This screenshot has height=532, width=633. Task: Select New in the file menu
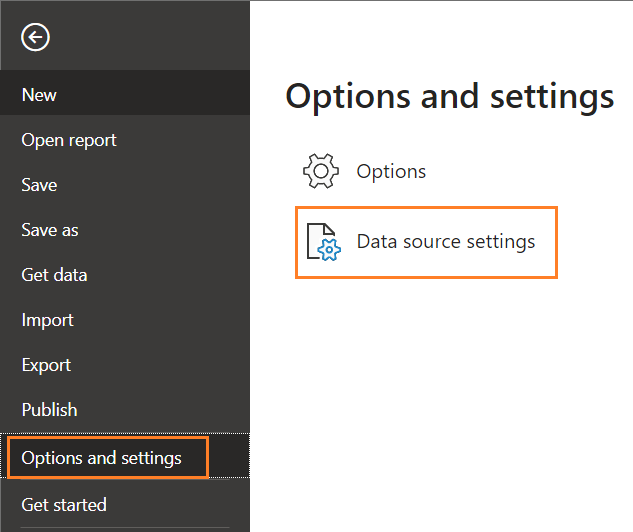coord(40,95)
